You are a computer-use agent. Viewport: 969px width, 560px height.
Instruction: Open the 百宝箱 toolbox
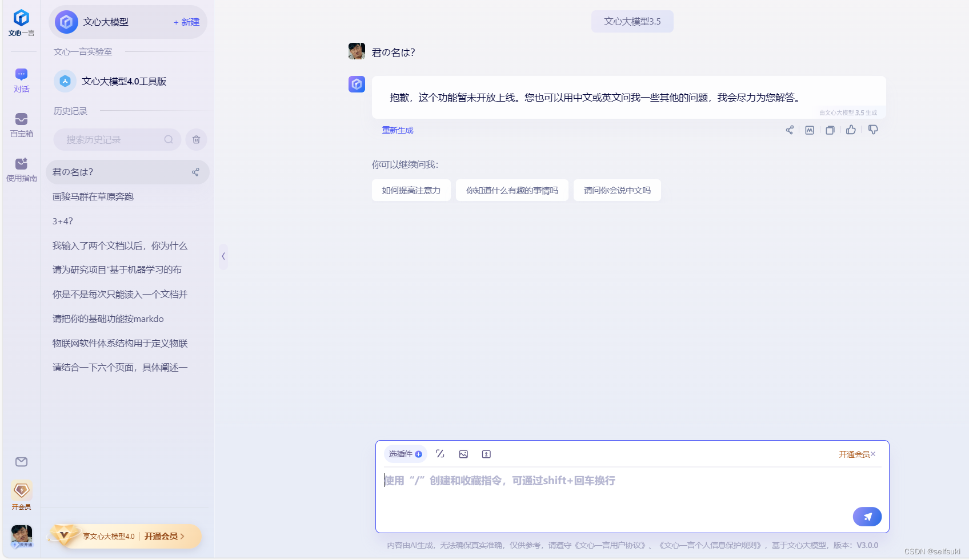(x=21, y=125)
